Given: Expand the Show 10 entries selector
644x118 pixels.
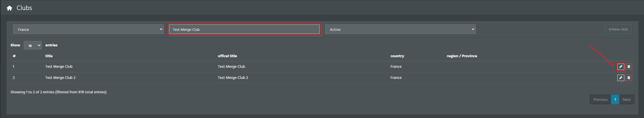Looking at the screenshot, I should pyautogui.click(x=33, y=45).
